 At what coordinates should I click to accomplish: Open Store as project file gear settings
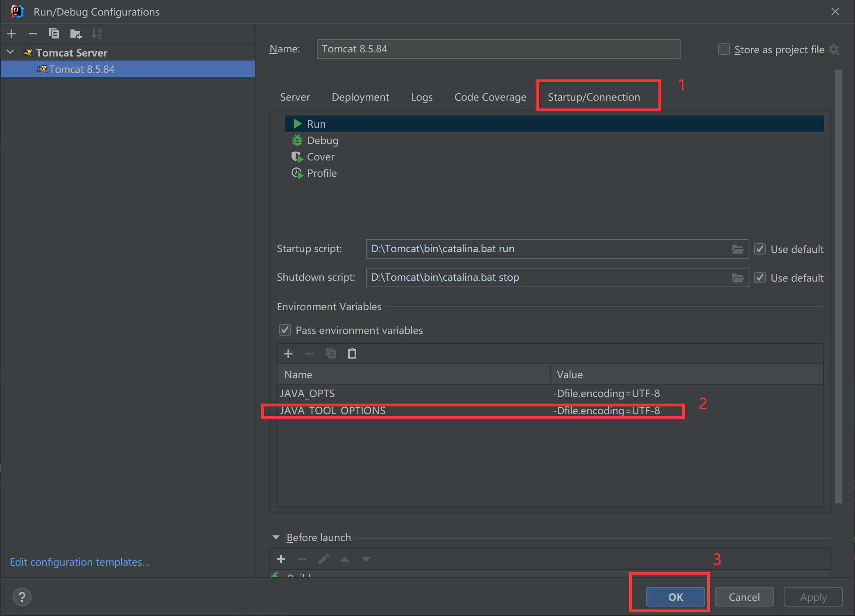tap(834, 50)
